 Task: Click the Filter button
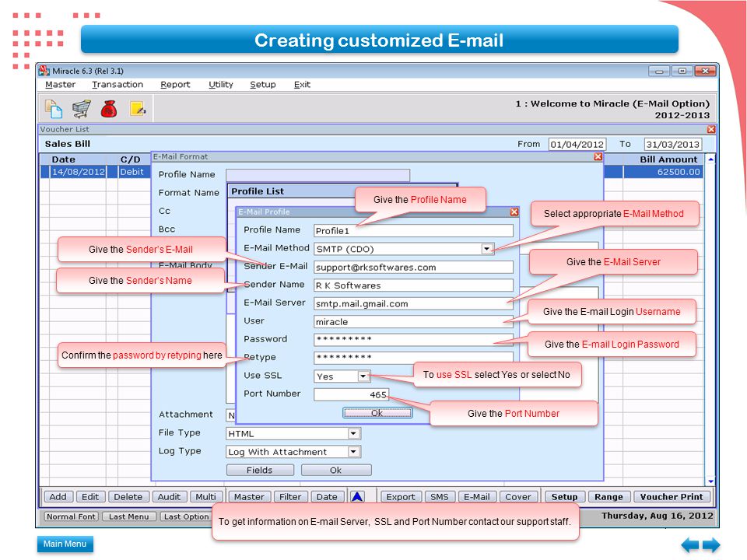[290, 497]
